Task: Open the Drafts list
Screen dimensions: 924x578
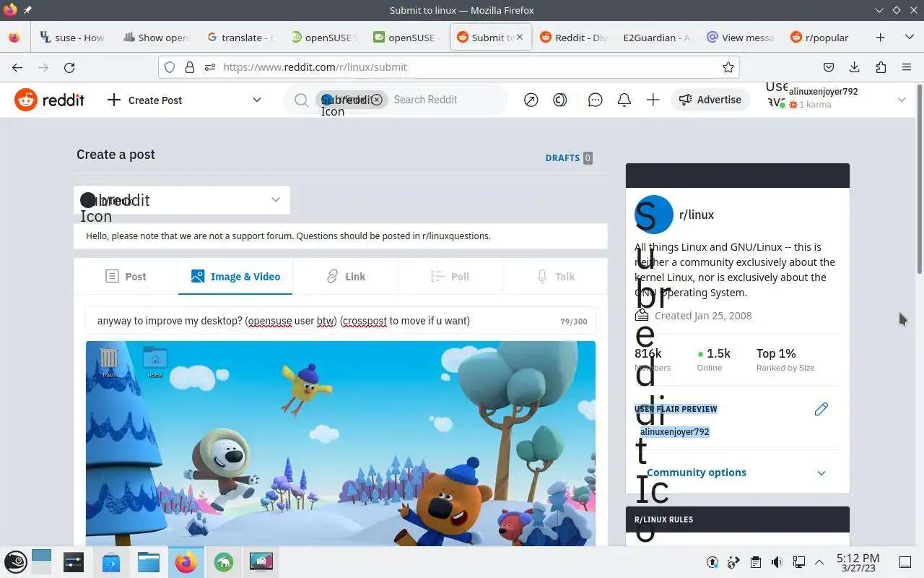Action: click(x=569, y=158)
